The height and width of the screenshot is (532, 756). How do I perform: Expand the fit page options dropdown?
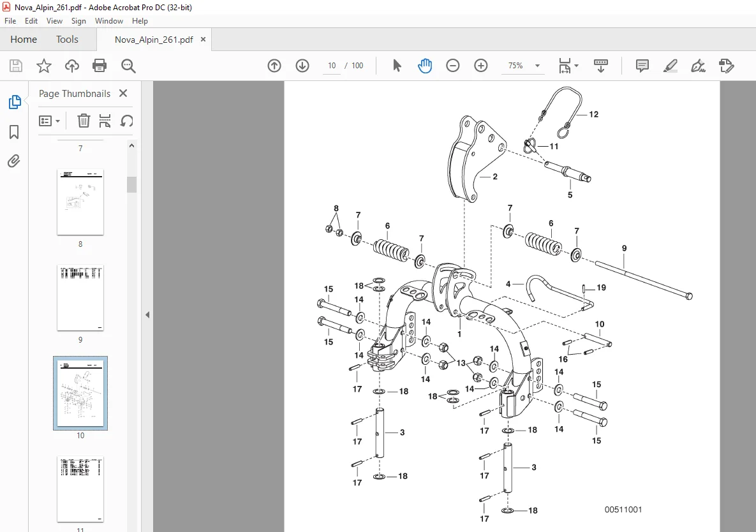(x=568, y=66)
